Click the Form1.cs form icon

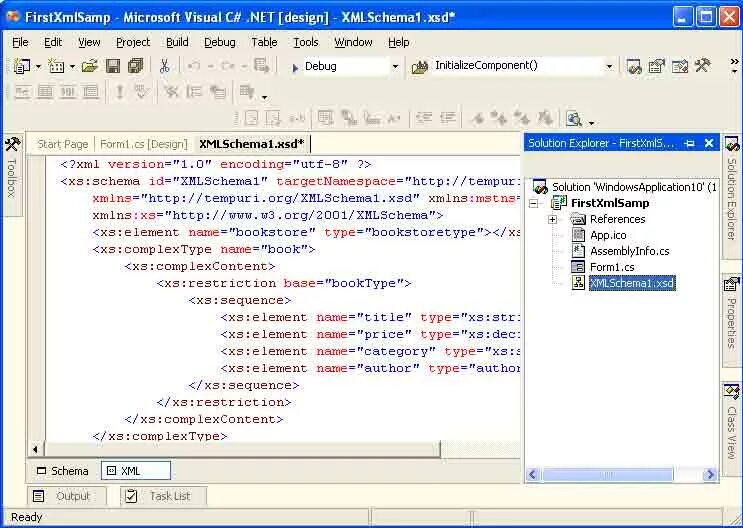[578, 267]
